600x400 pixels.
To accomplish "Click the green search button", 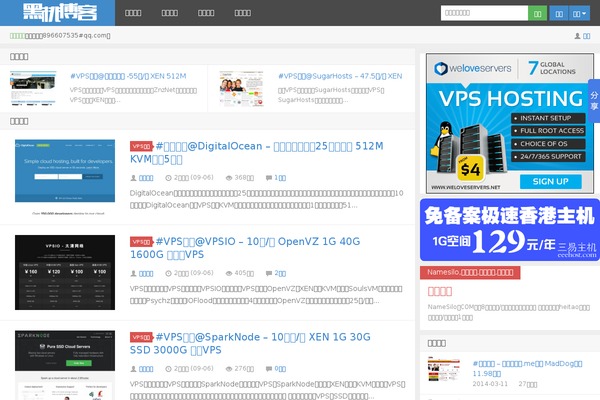I will pos(537,13).
